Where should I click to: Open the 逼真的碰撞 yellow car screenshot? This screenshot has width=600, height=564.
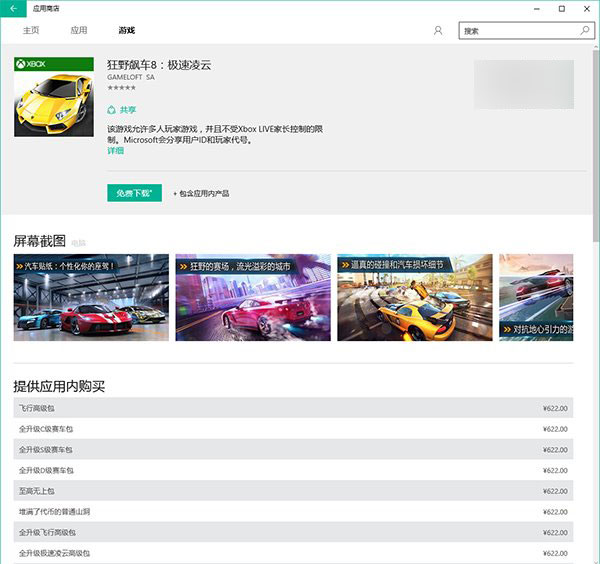pyautogui.click(x=415, y=297)
